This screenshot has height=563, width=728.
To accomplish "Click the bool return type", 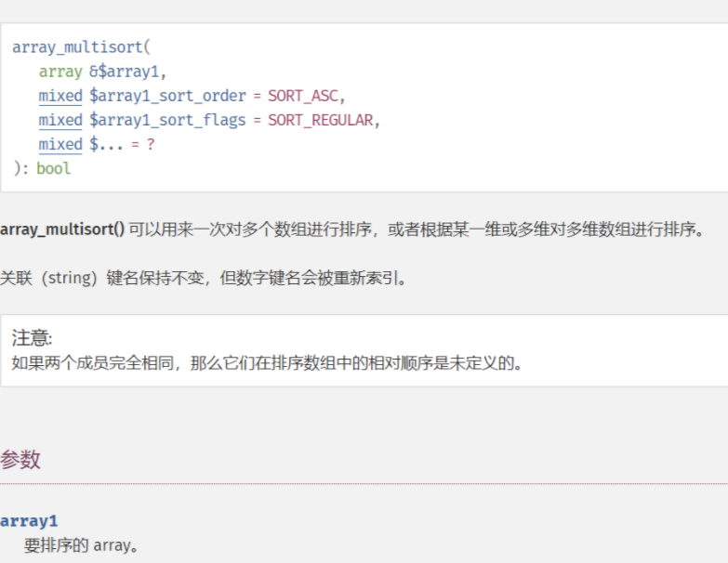I will click(x=53, y=168).
